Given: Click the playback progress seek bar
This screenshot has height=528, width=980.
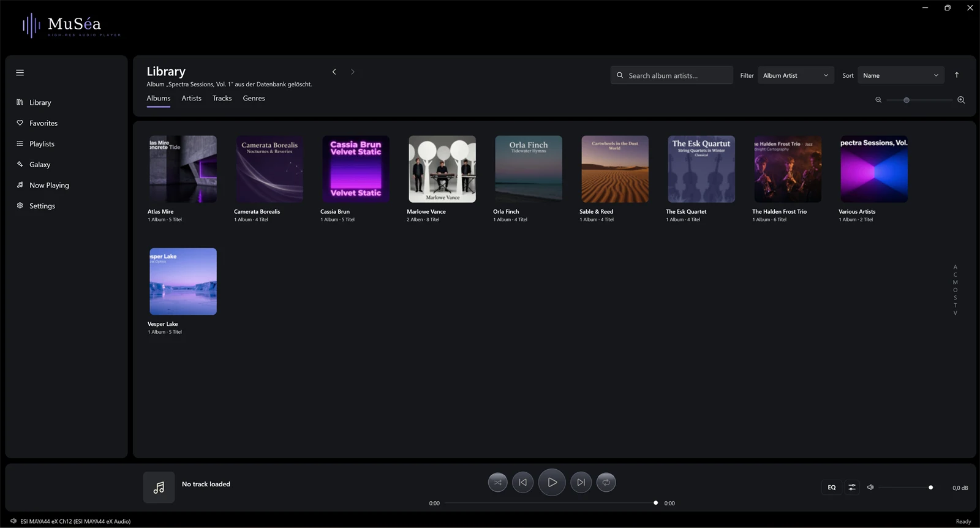Looking at the screenshot, I should pyautogui.click(x=551, y=503).
